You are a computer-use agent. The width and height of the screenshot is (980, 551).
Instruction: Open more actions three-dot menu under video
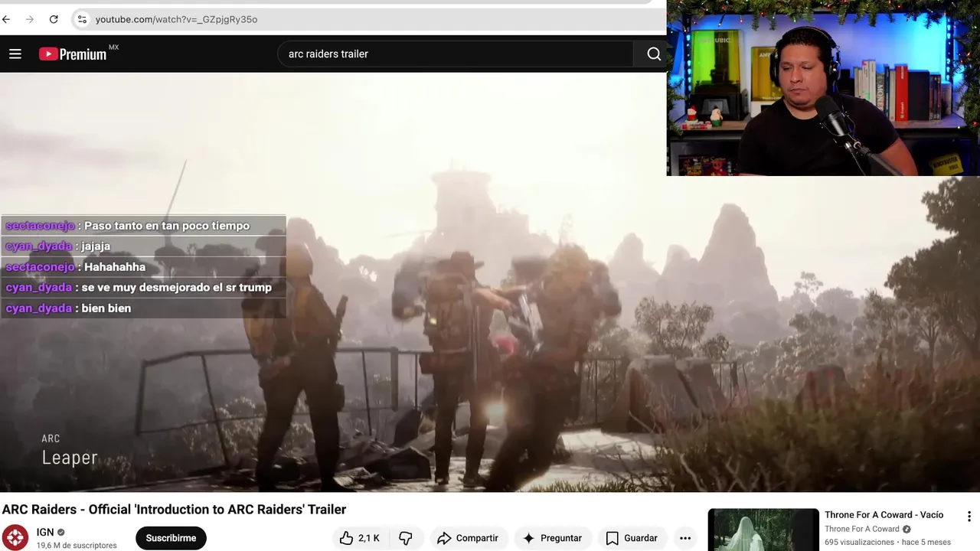tap(685, 538)
